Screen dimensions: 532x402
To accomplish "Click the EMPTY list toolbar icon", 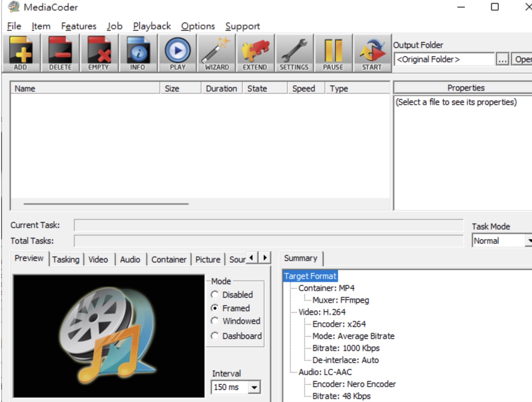I will pos(99,53).
